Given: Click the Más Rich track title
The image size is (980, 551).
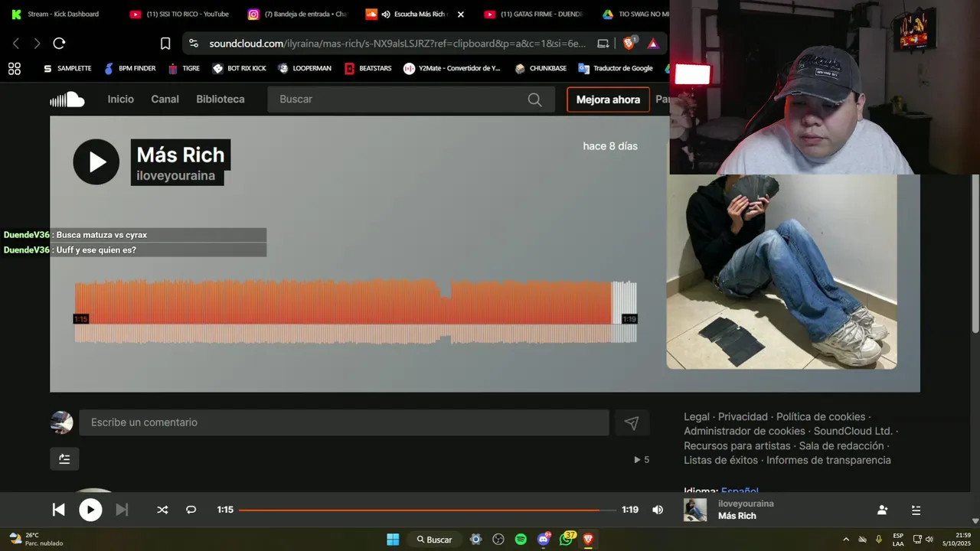Looking at the screenshot, I should [181, 155].
